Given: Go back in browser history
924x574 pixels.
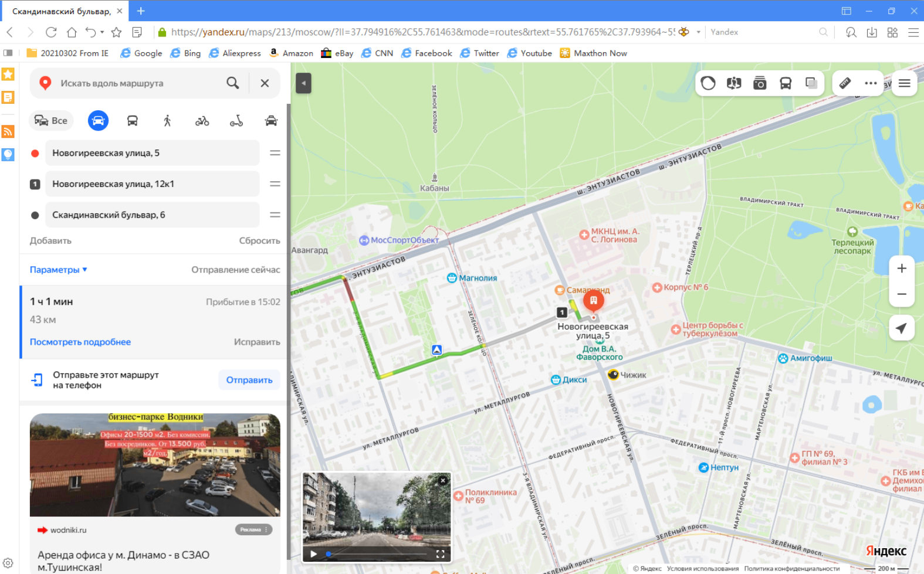Looking at the screenshot, I should 10,32.
